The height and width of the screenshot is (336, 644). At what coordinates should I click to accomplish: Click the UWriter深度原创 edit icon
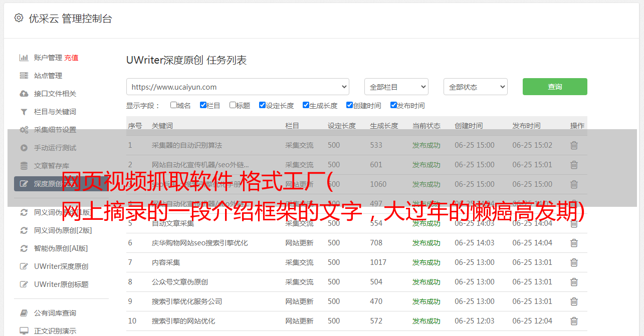tap(24, 266)
